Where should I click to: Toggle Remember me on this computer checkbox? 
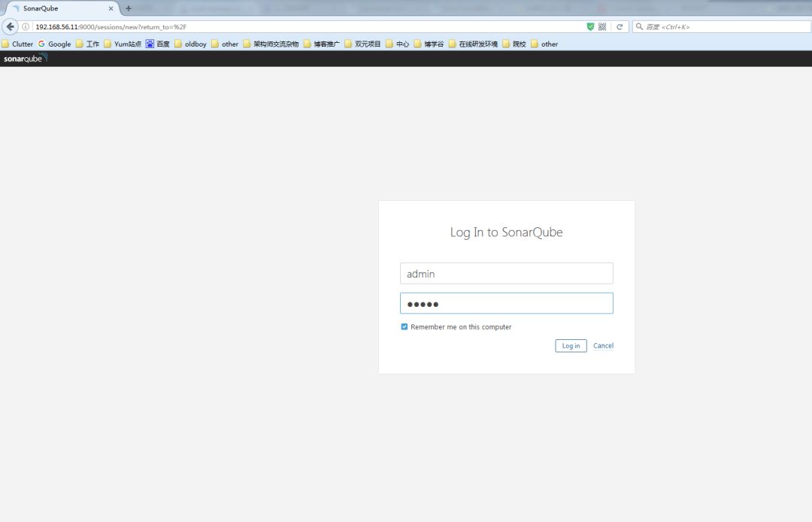tap(404, 326)
